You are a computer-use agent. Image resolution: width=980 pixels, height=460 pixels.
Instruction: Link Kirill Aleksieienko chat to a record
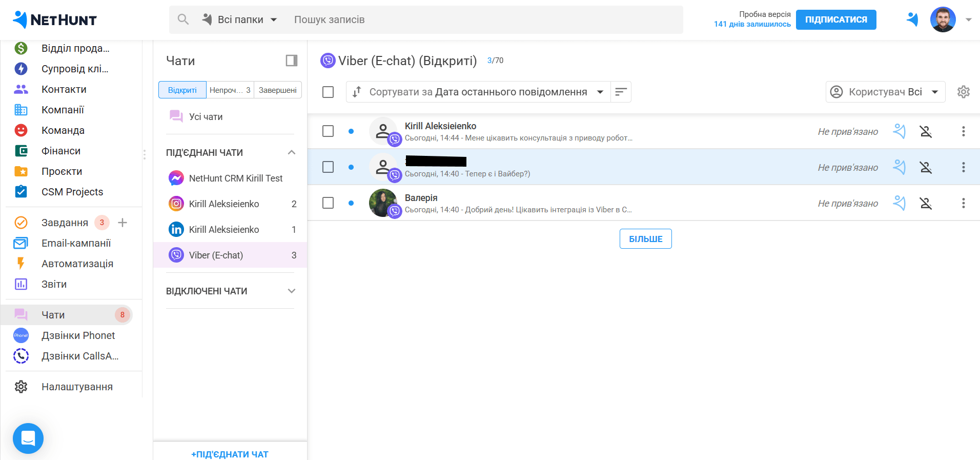(899, 131)
